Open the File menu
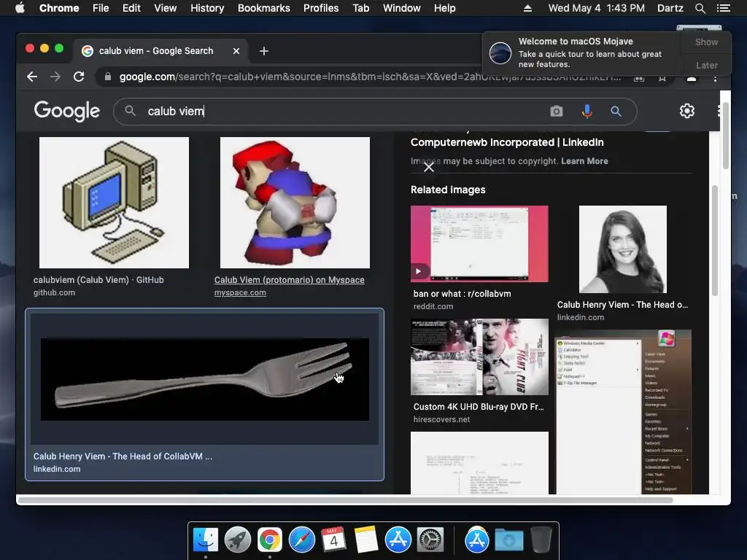 (x=101, y=8)
